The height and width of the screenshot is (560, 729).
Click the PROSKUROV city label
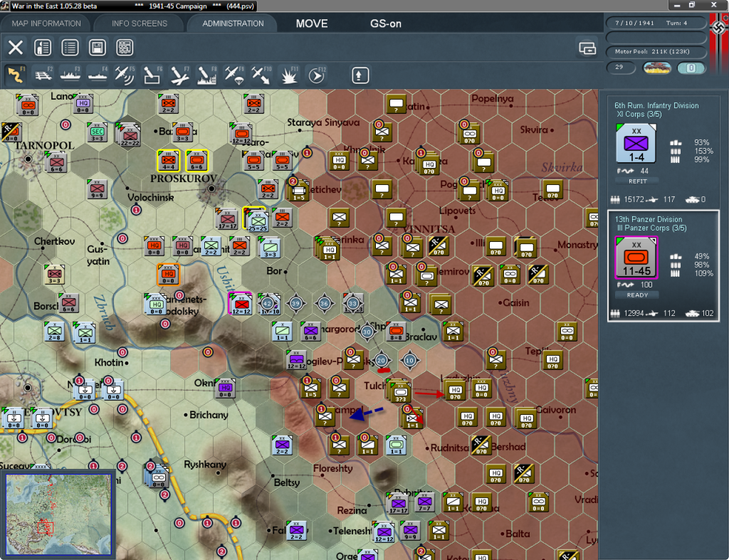(184, 179)
